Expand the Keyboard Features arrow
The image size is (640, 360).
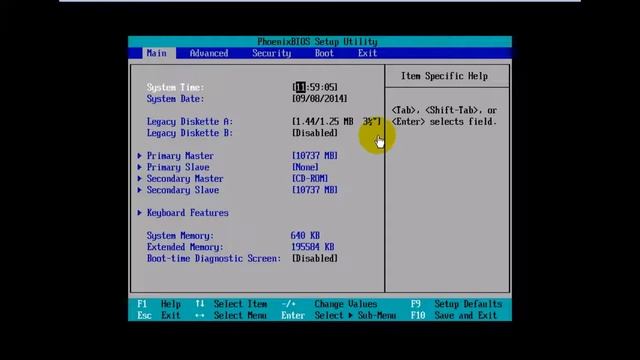140,213
